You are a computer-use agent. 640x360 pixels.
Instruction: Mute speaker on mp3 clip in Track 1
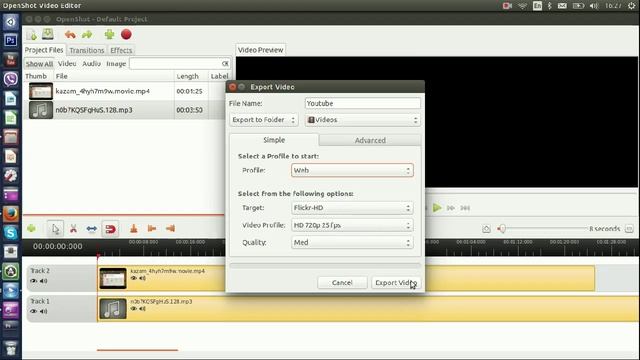142,309
